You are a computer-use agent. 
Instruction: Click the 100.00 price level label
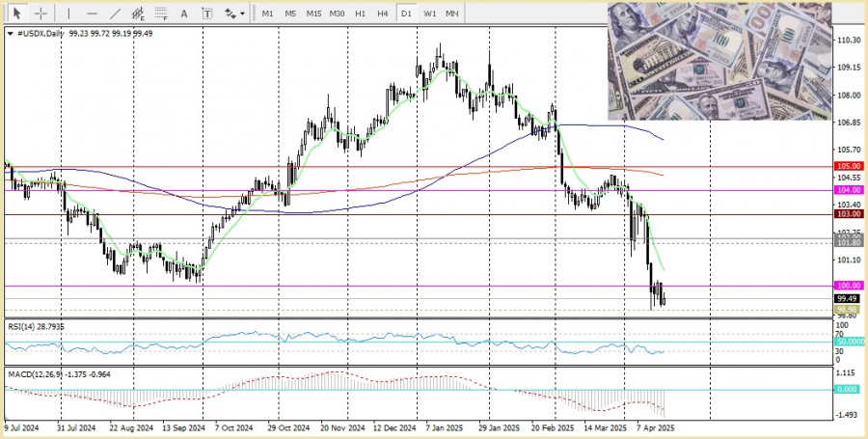[850, 286]
